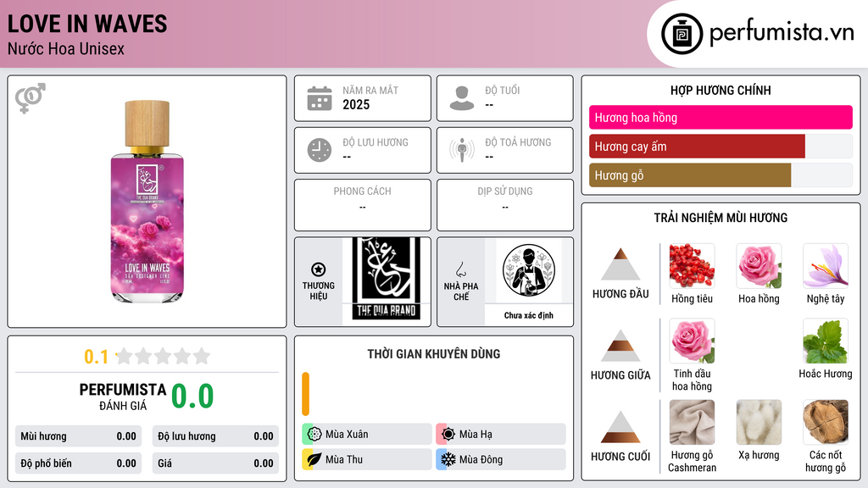Screen dimensions: 868x488
Task: Click the Độ lưu hương score row
Action: point(215,436)
